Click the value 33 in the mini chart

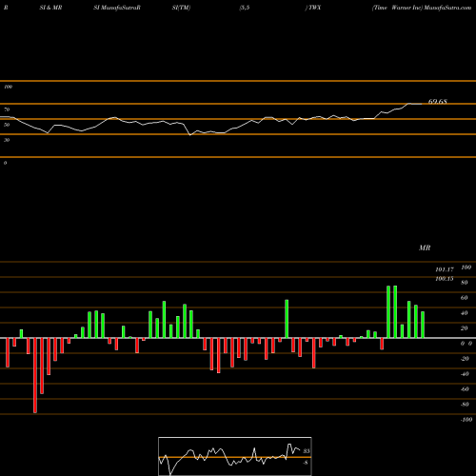[307, 451]
